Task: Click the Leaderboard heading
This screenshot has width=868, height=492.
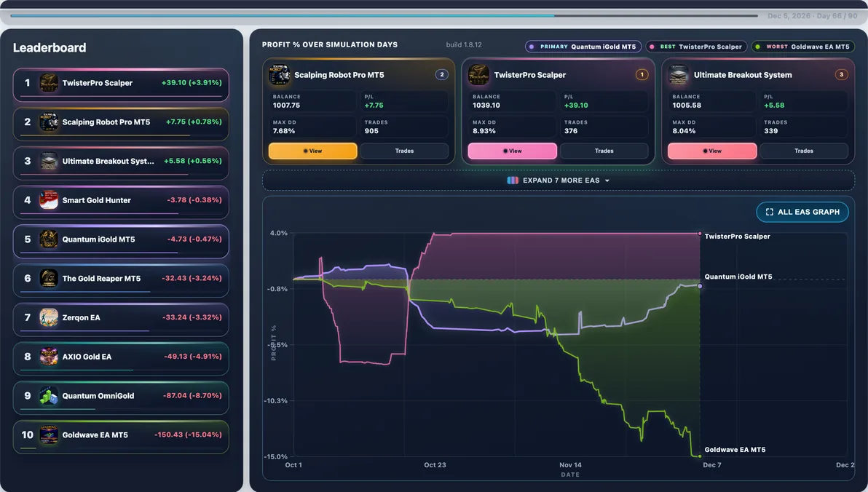Action: [x=50, y=47]
